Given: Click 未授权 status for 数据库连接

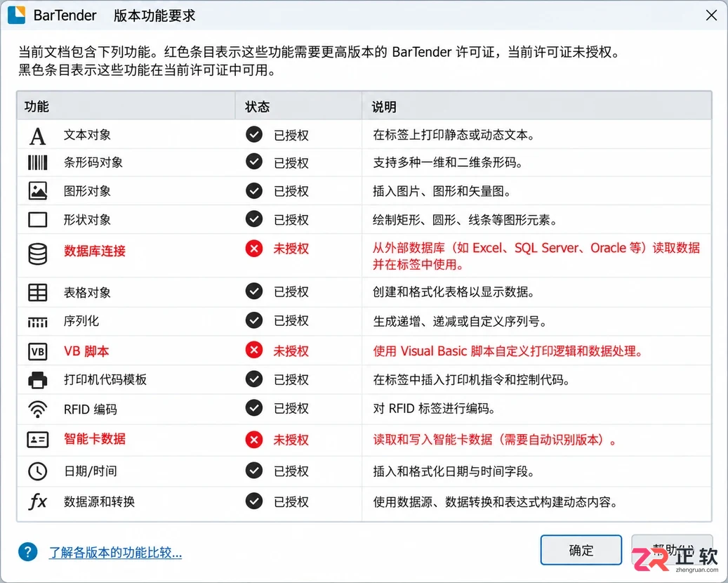Looking at the screenshot, I should pos(291,249).
